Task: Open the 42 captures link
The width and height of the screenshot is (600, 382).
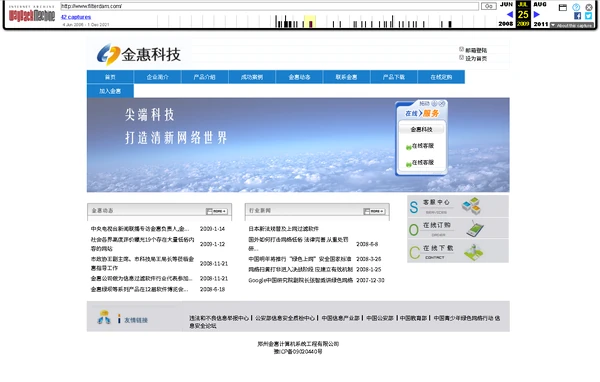Action: coord(76,17)
